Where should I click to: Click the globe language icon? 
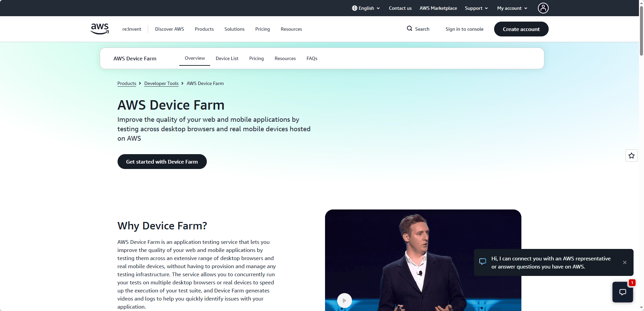pyautogui.click(x=354, y=8)
